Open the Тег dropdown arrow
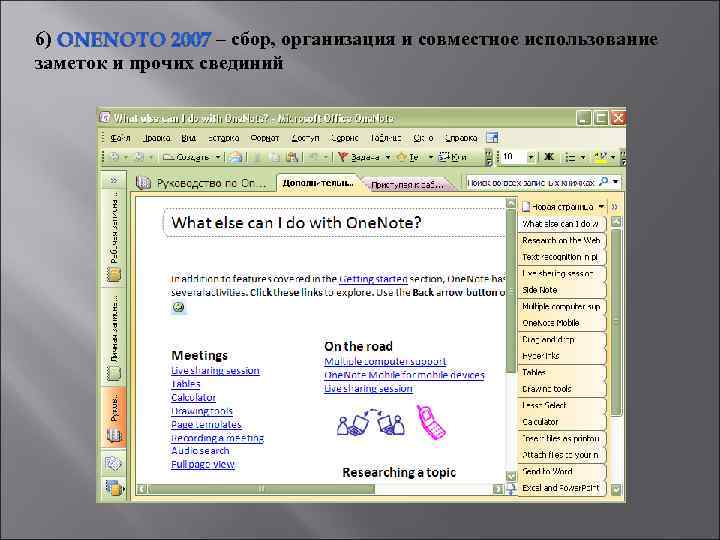 click(x=430, y=157)
